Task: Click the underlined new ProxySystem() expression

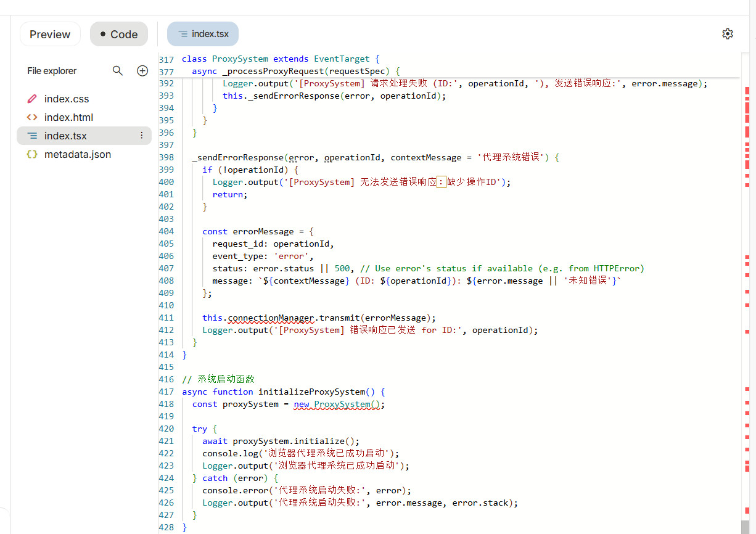Action: pyautogui.click(x=339, y=405)
